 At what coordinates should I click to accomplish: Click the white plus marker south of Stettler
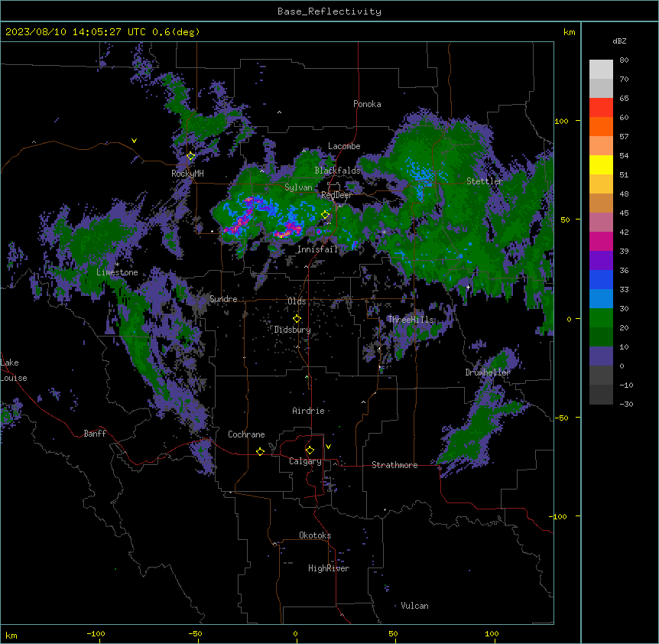click(x=468, y=287)
